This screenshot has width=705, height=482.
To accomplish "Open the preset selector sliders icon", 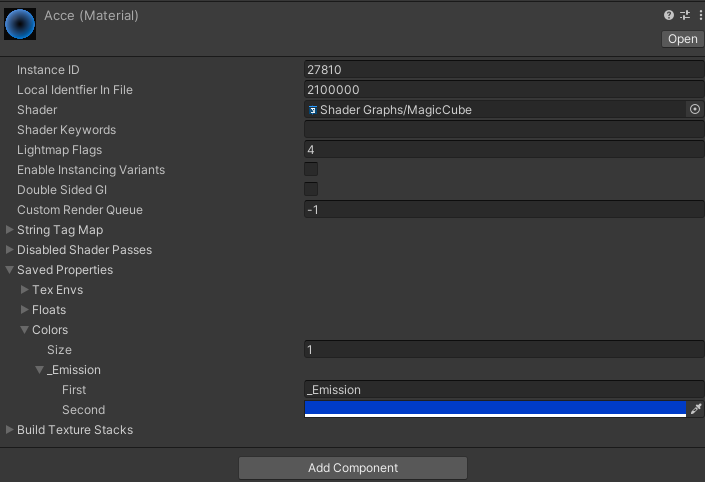I will tap(685, 15).
